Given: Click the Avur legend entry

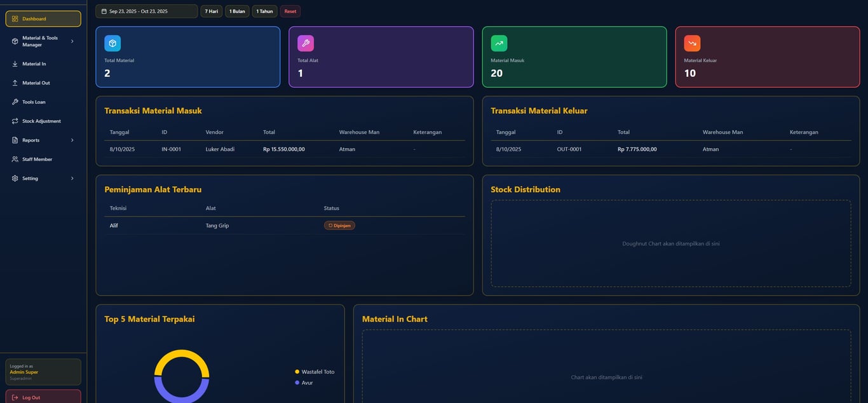Looking at the screenshot, I should point(303,382).
